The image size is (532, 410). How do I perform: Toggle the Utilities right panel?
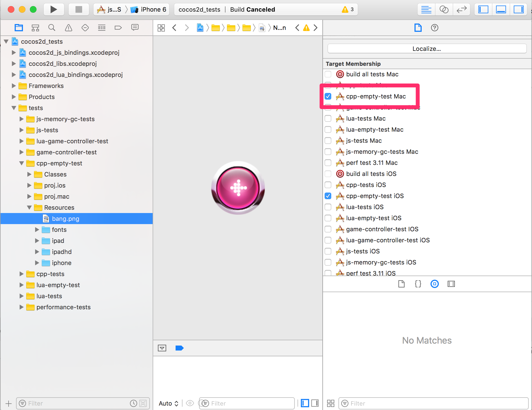(518, 9)
